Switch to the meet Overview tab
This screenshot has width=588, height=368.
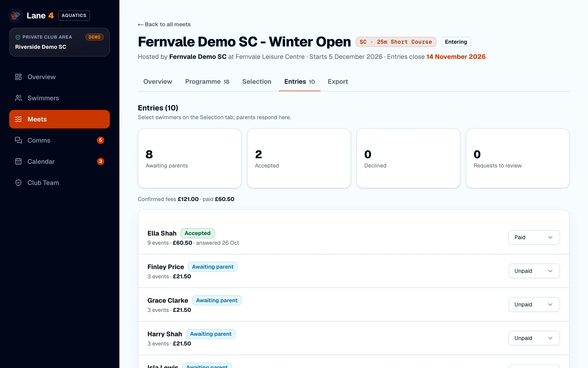tap(158, 81)
